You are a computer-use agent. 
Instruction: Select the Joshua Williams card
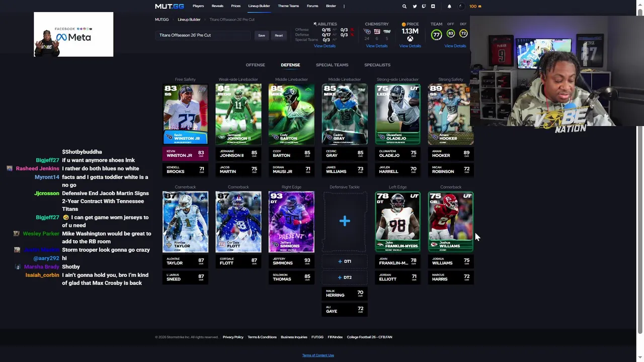point(451,222)
